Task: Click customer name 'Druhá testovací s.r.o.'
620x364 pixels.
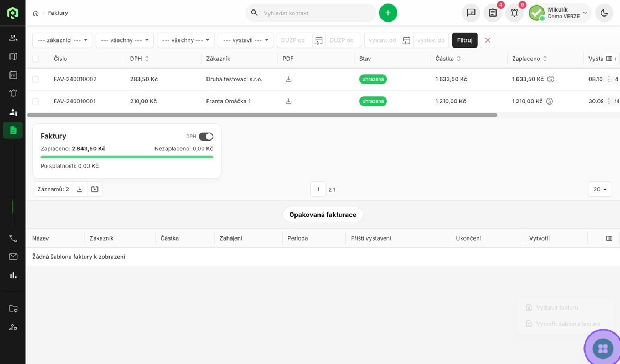Action: [x=234, y=79]
